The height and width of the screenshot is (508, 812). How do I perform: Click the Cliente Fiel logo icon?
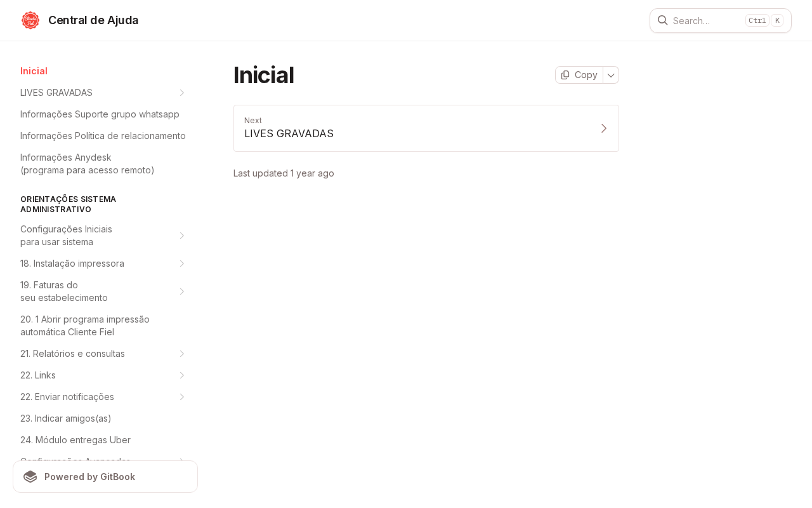(30, 20)
